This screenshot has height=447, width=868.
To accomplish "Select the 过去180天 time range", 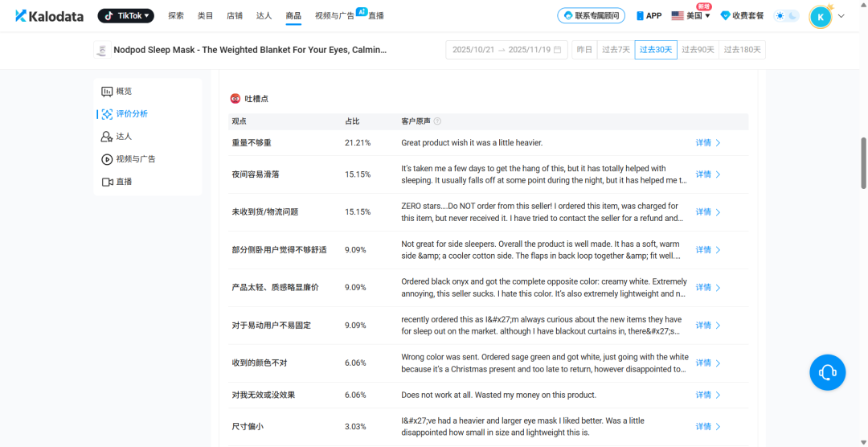I will click(x=743, y=50).
